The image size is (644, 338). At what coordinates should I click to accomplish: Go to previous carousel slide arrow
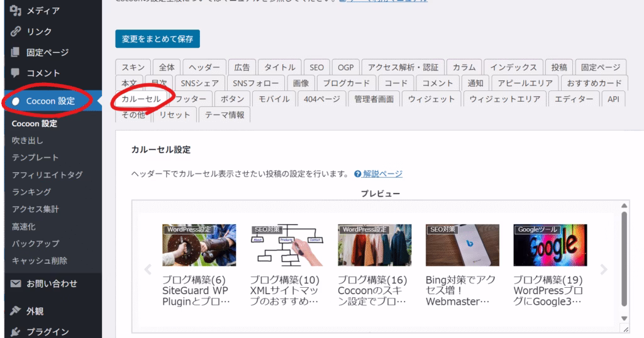148,270
